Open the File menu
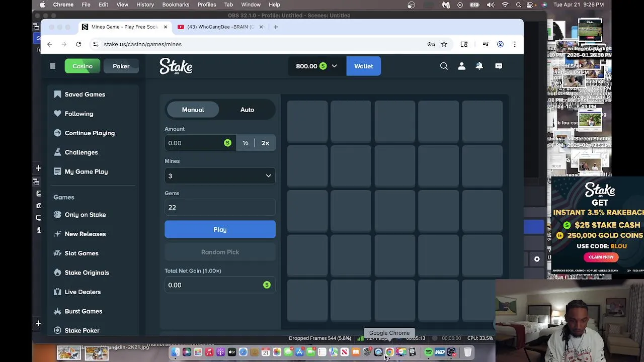Screen dimensions: 644x362 coord(86,5)
